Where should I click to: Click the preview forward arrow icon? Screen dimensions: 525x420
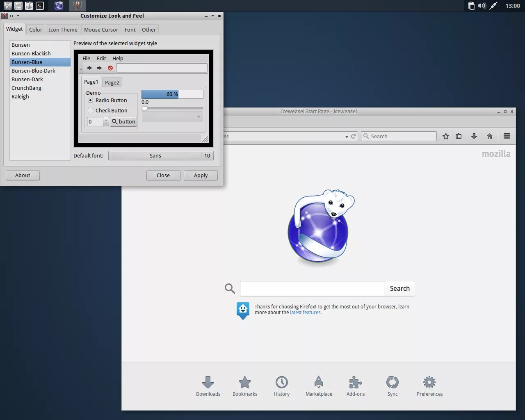pyautogui.click(x=99, y=68)
